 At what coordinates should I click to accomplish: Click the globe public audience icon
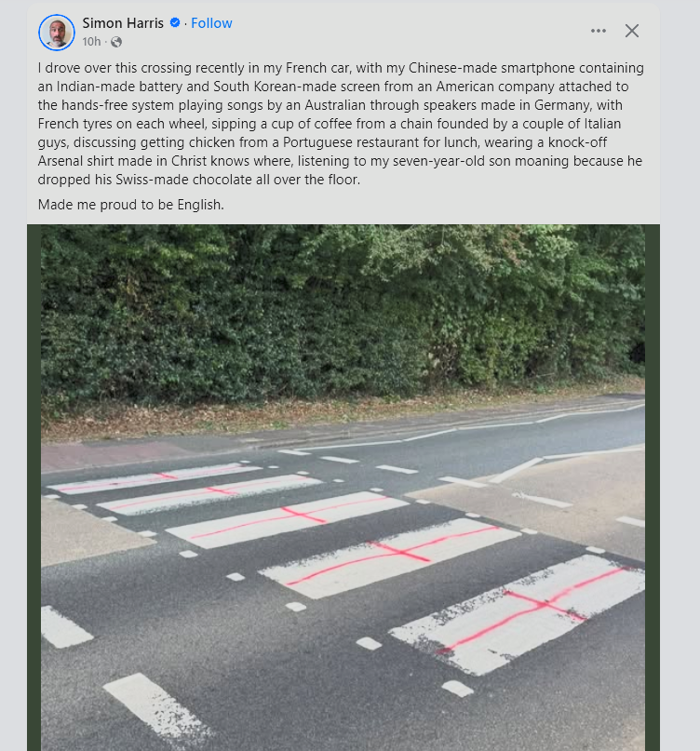[x=116, y=42]
